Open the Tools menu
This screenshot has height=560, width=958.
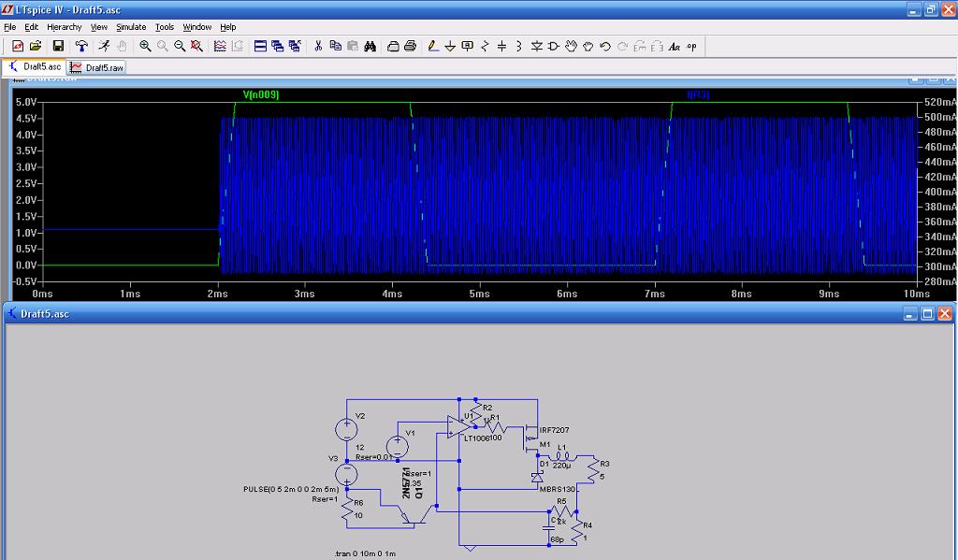pyautogui.click(x=165, y=27)
